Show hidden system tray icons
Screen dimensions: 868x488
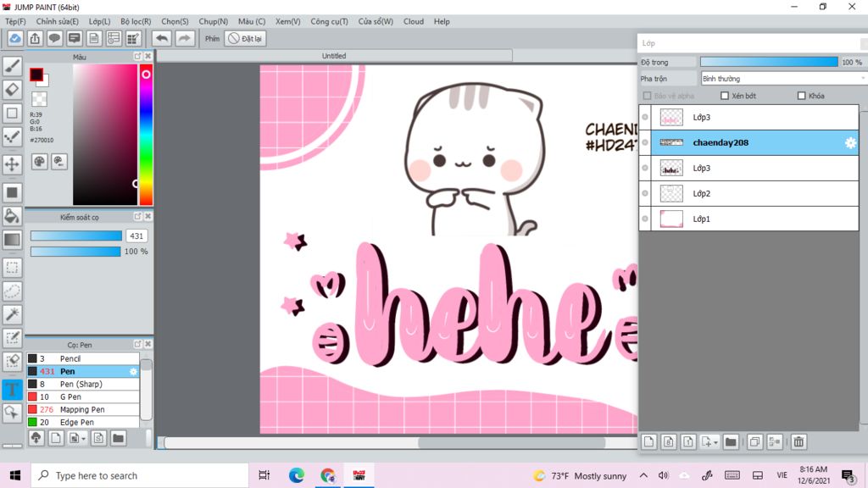tap(643, 475)
